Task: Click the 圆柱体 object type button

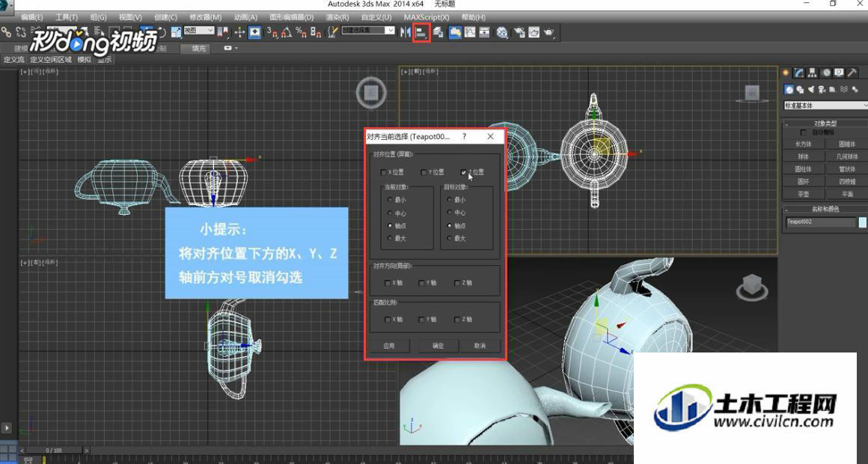Action: 803,169
